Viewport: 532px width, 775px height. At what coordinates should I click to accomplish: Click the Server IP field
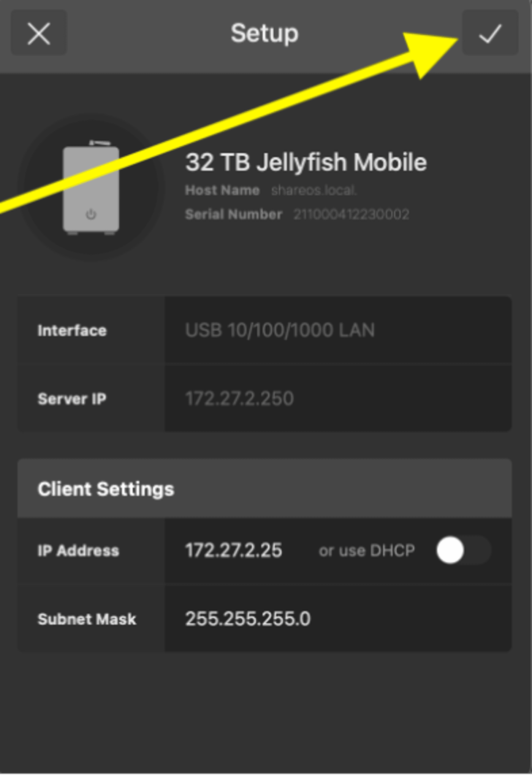(239, 399)
